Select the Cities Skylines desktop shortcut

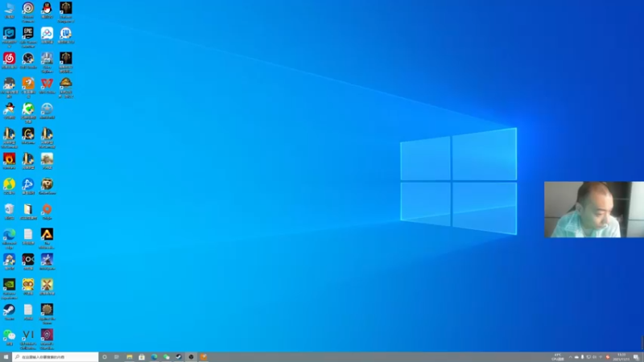(47, 63)
